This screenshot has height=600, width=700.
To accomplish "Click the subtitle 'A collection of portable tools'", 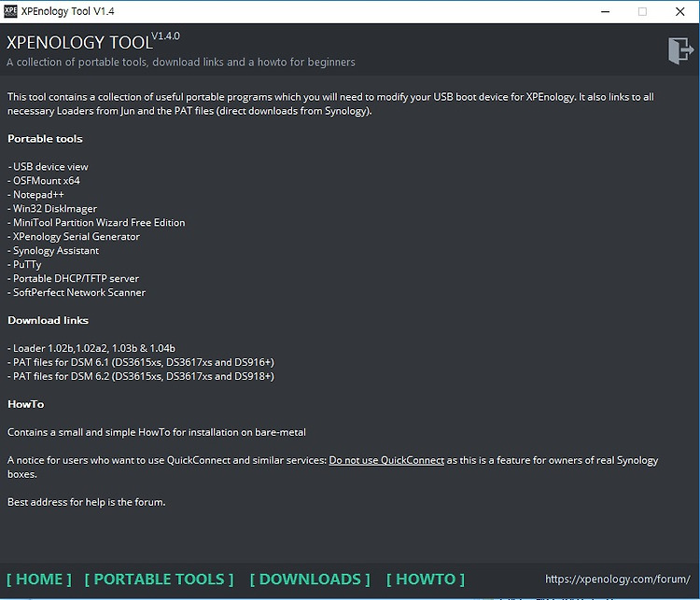I will pyautogui.click(x=181, y=63).
